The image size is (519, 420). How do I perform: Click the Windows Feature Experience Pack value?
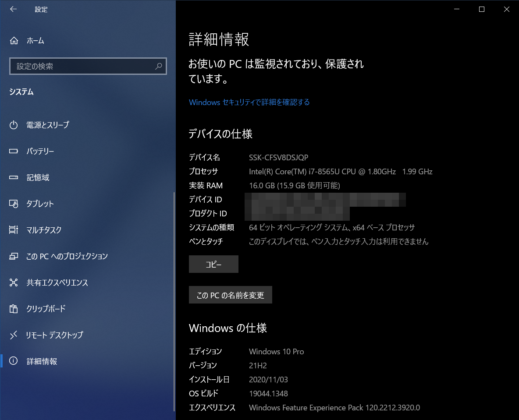coord(334,408)
